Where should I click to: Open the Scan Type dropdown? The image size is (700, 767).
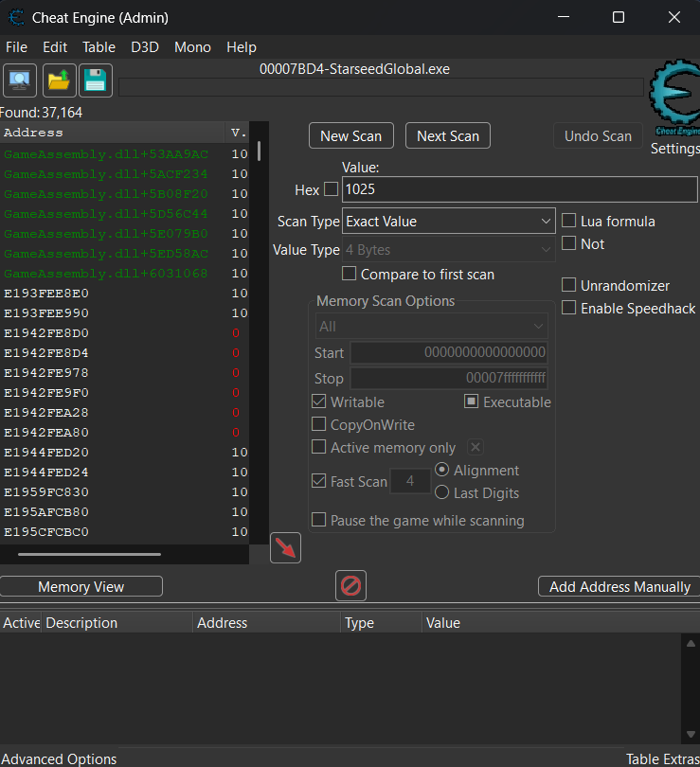[448, 222]
